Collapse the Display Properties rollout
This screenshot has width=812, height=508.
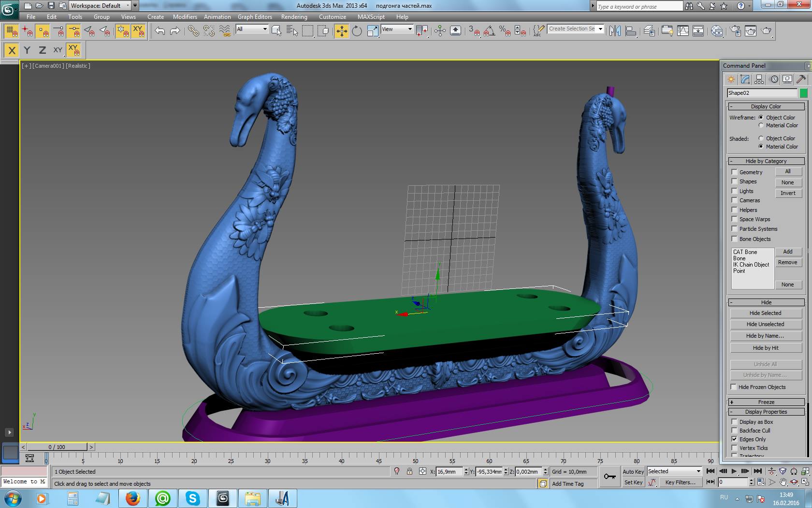tap(766, 412)
